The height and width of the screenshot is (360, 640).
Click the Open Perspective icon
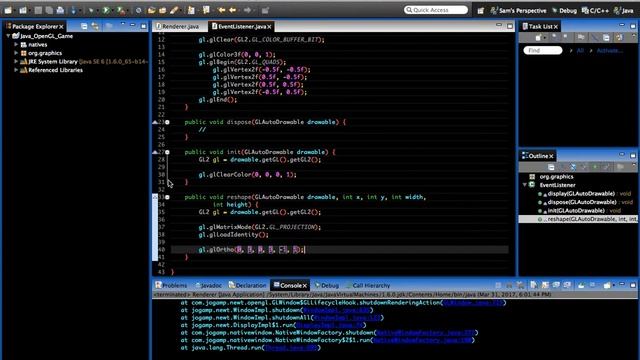point(480,11)
